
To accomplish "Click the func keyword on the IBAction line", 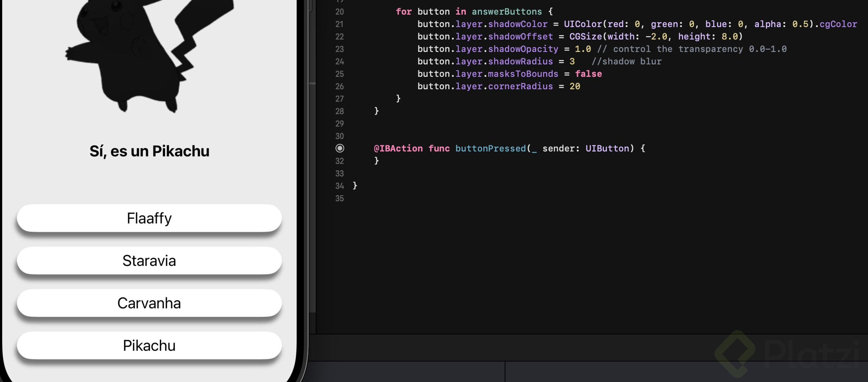I will pos(439,149).
